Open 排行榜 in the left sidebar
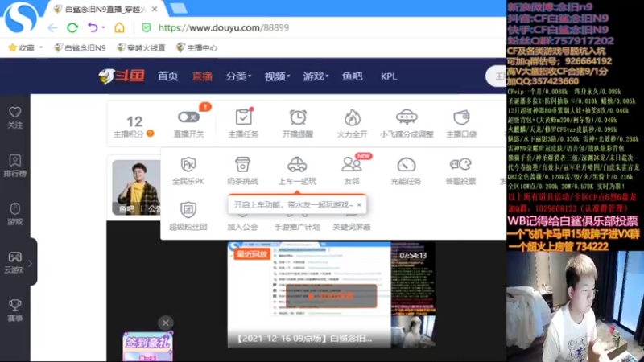 [15, 166]
